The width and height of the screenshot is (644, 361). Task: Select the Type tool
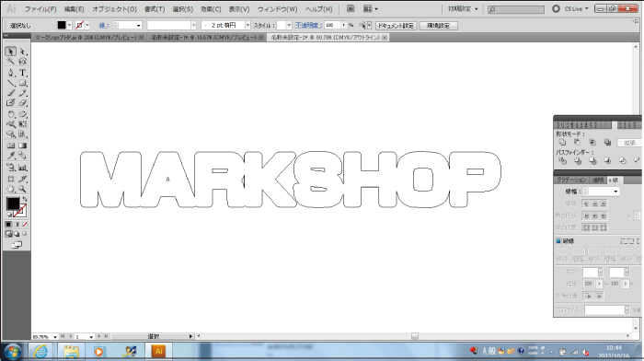tap(23, 73)
